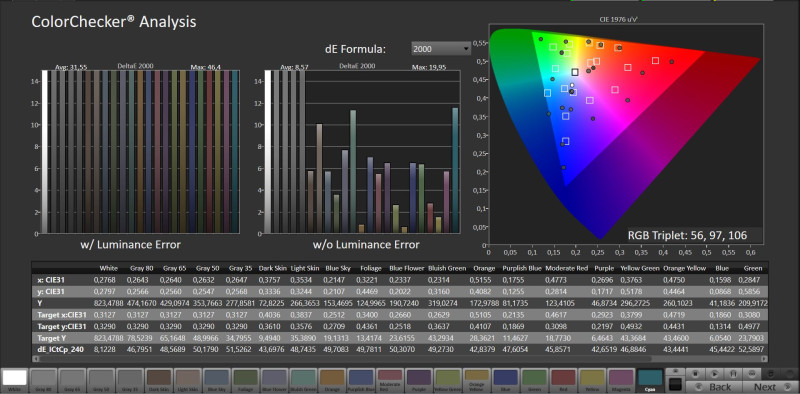Viewport: 800px width, 394px height.
Task: Select the Gray 35 patch swatch
Action: (130, 380)
